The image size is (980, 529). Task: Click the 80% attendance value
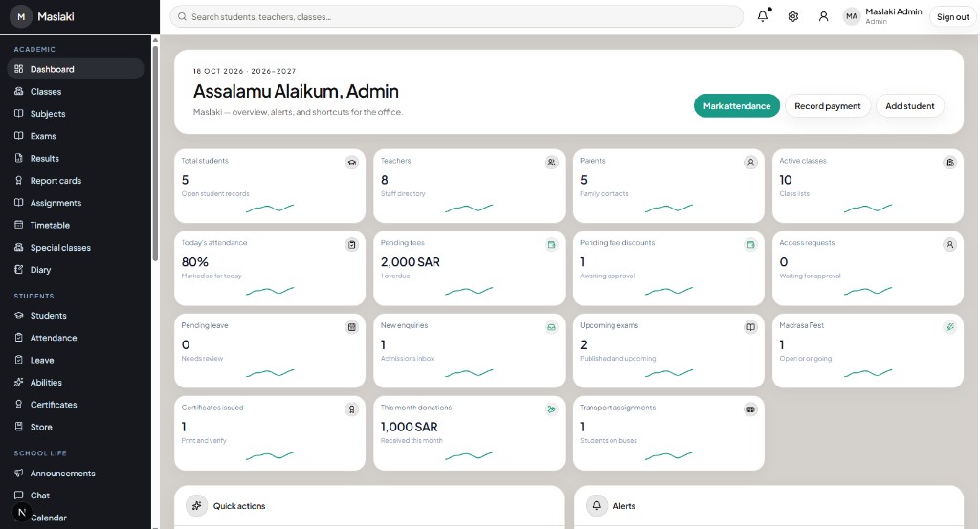coord(195,262)
